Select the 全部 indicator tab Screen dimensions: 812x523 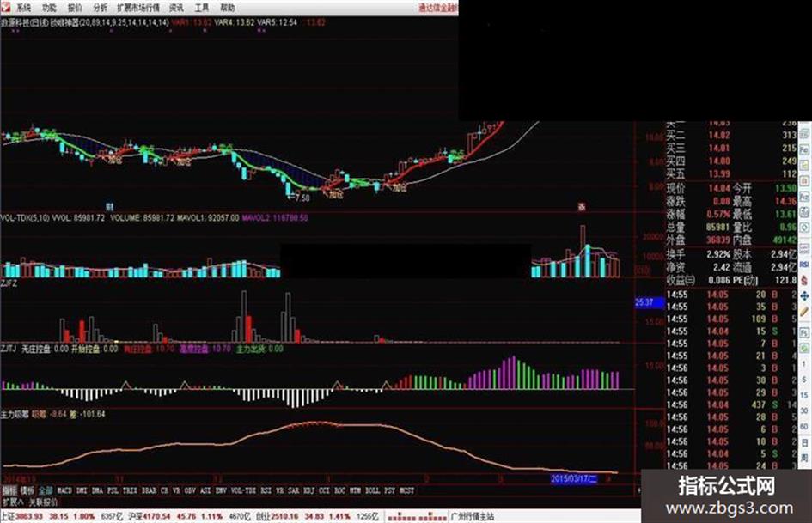pos(46,490)
